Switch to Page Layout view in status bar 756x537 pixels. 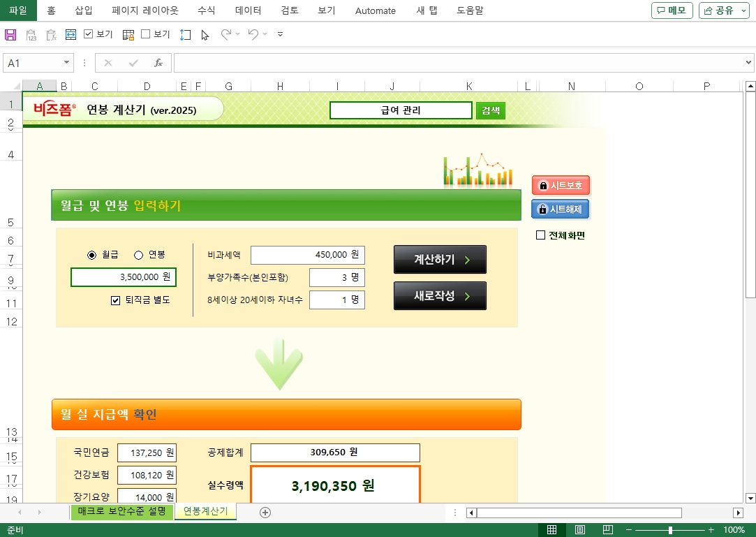579,530
